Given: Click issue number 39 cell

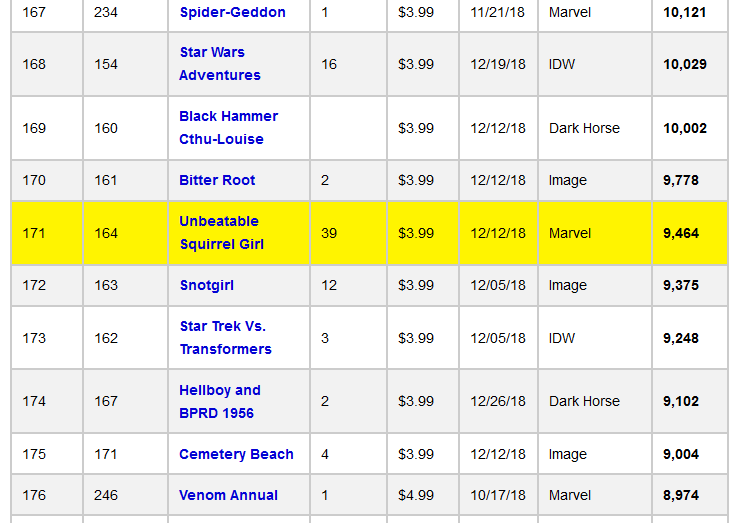Looking at the screenshot, I should (x=329, y=233).
